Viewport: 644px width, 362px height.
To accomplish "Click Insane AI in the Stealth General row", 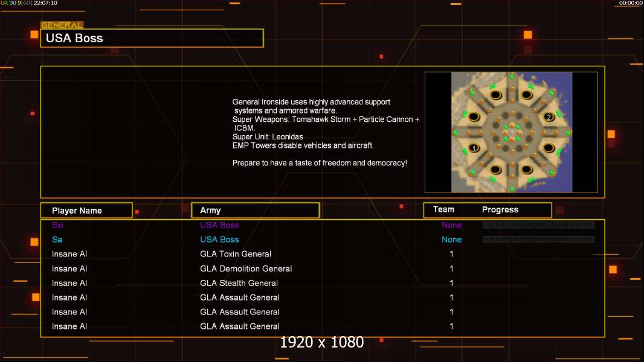I will (x=69, y=283).
